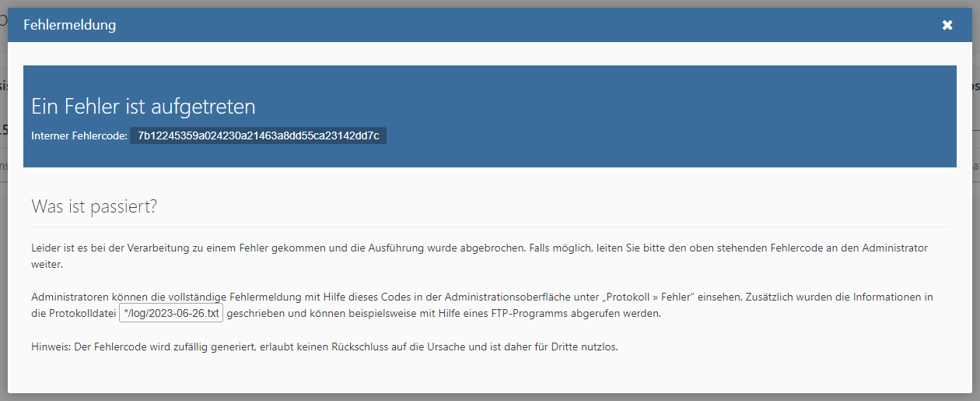
Task: Click the */log/2023-06-26.txt log file path
Action: [171, 314]
